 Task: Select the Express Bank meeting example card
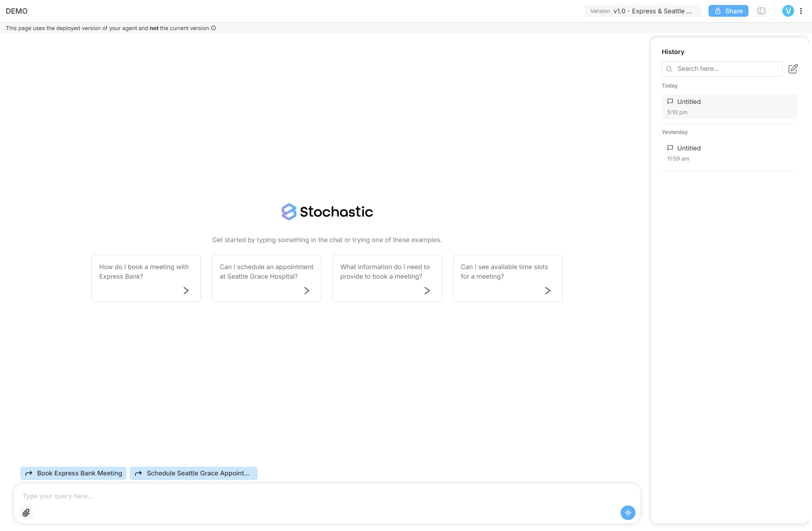146,278
